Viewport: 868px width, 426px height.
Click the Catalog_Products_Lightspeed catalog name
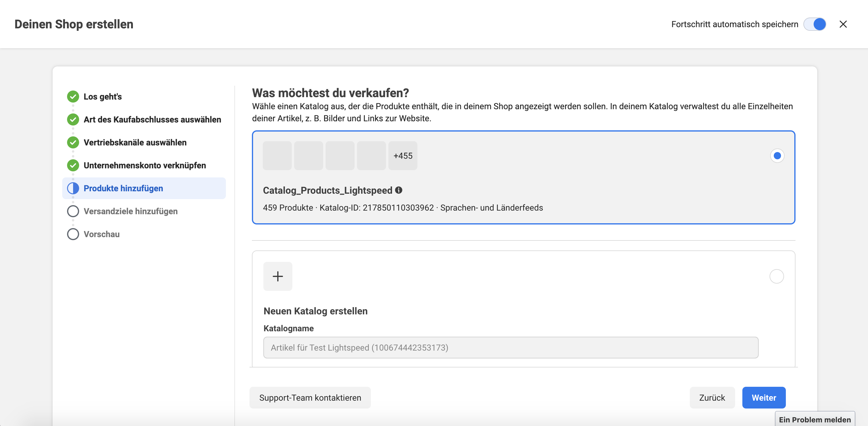tap(327, 190)
